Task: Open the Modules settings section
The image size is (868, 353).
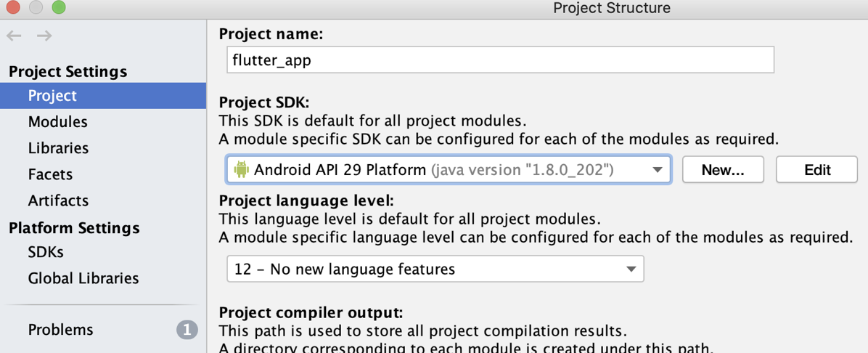Action: tap(57, 122)
